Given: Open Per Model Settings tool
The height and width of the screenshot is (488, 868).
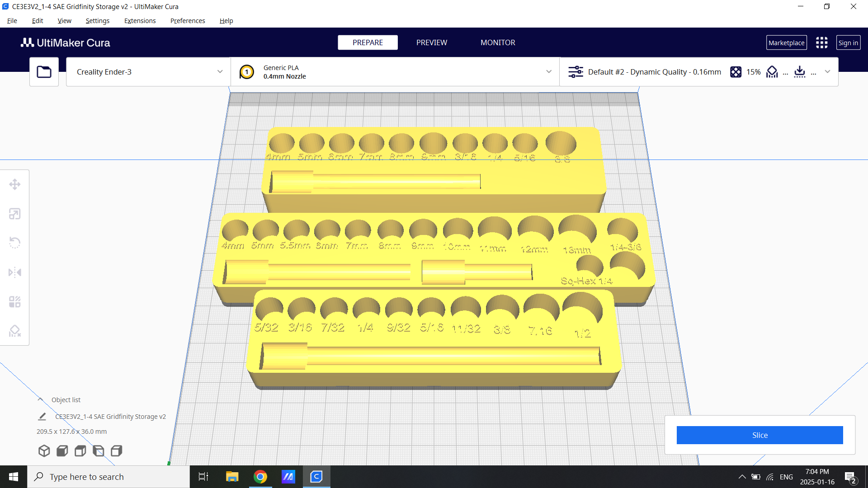Looking at the screenshot, I should (x=15, y=302).
